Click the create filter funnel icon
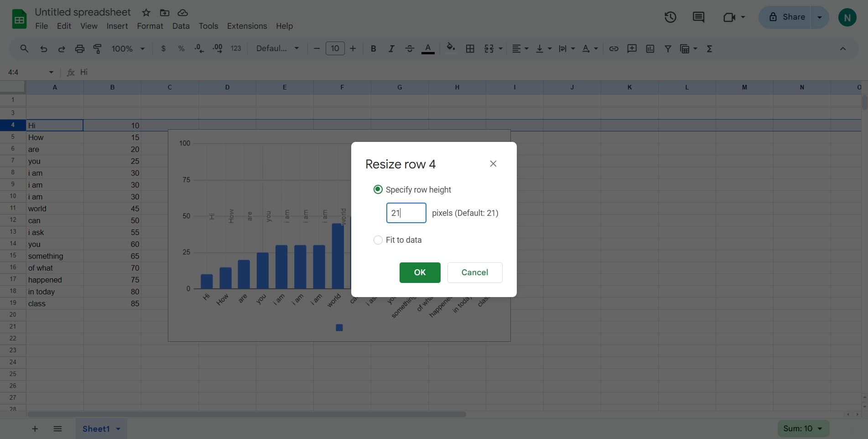 tap(668, 49)
